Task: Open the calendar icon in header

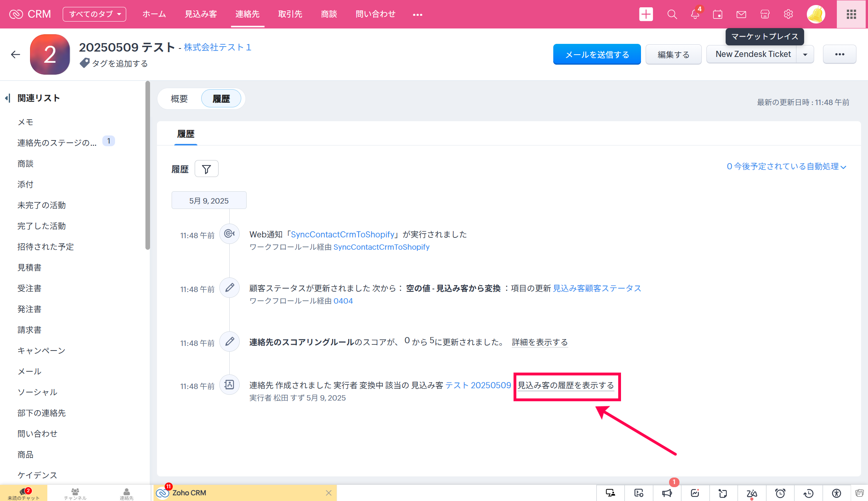Action: (718, 14)
